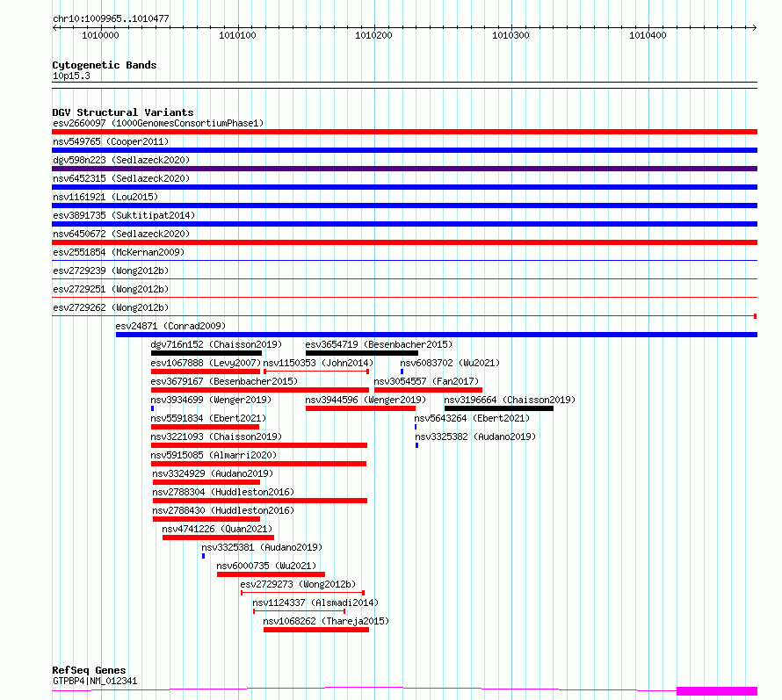Open esv3891735 (Suktitipat2014) variant
782x700 pixels.
coord(124,215)
